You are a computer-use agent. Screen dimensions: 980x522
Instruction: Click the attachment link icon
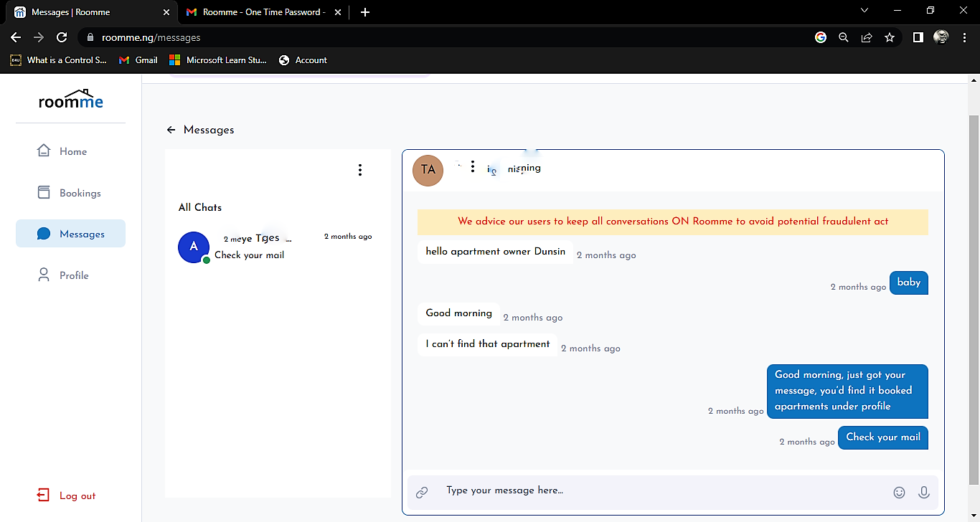tap(422, 492)
